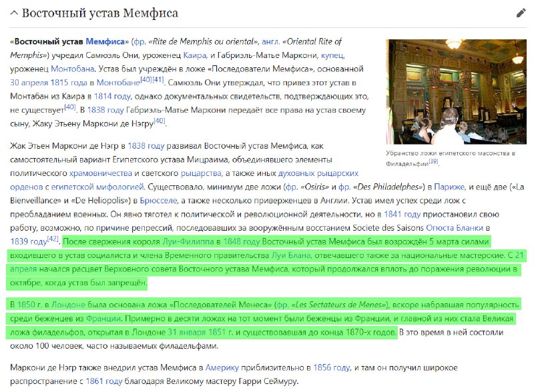
Task: Open the Луи-Филиппа link
Action: coord(188,241)
